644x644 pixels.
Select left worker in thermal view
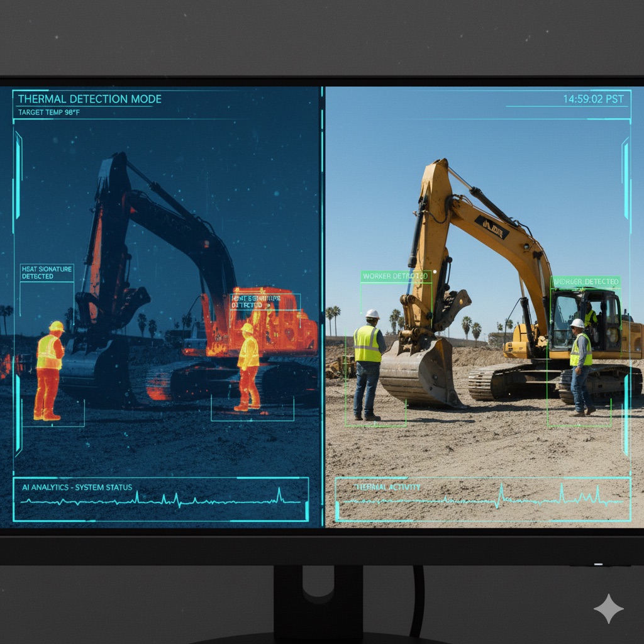tap(48, 371)
